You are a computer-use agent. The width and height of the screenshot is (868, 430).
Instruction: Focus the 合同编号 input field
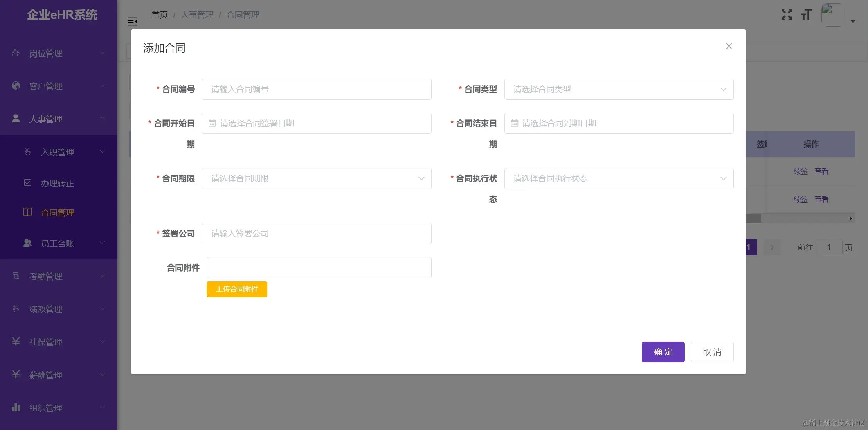click(316, 89)
